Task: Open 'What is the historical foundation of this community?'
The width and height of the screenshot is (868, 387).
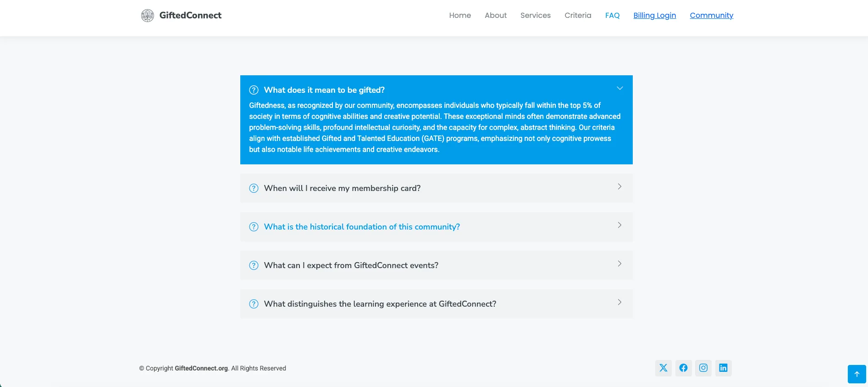Action: 362,227
